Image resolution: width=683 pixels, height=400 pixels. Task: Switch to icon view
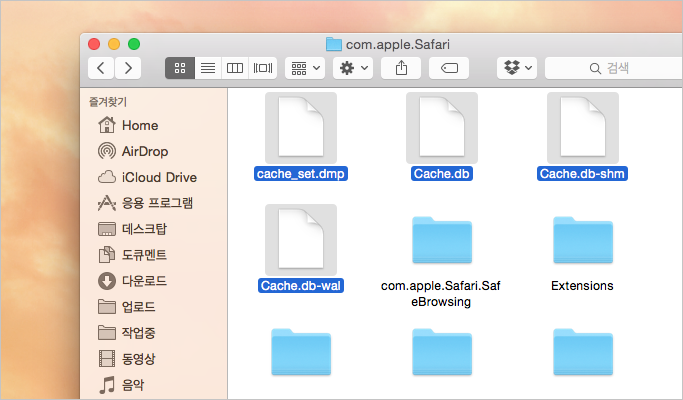pos(180,68)
